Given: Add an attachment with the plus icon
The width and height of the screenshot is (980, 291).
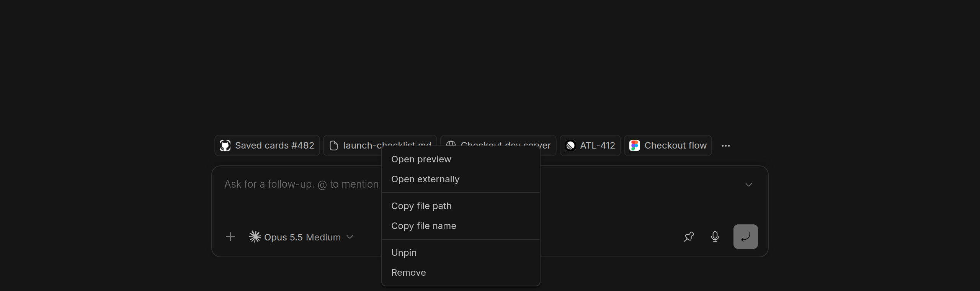Looking at the screenshot, I should coord(230,237).
